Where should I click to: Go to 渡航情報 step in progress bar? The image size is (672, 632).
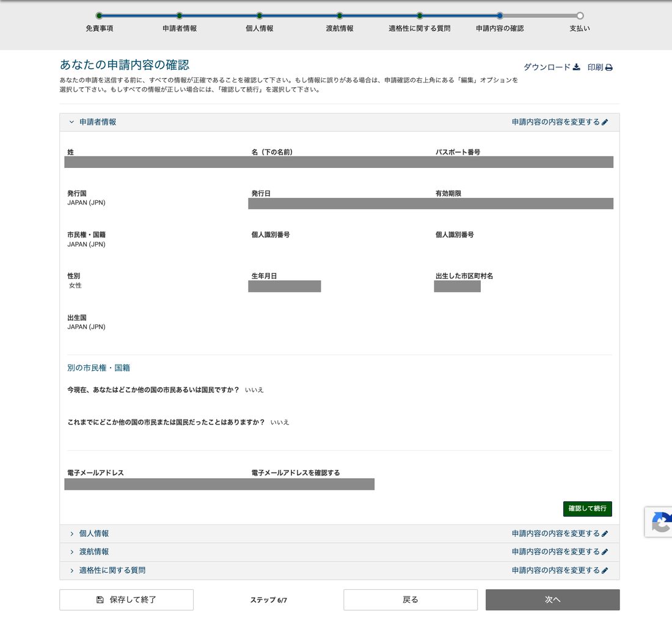pos(340,16)
